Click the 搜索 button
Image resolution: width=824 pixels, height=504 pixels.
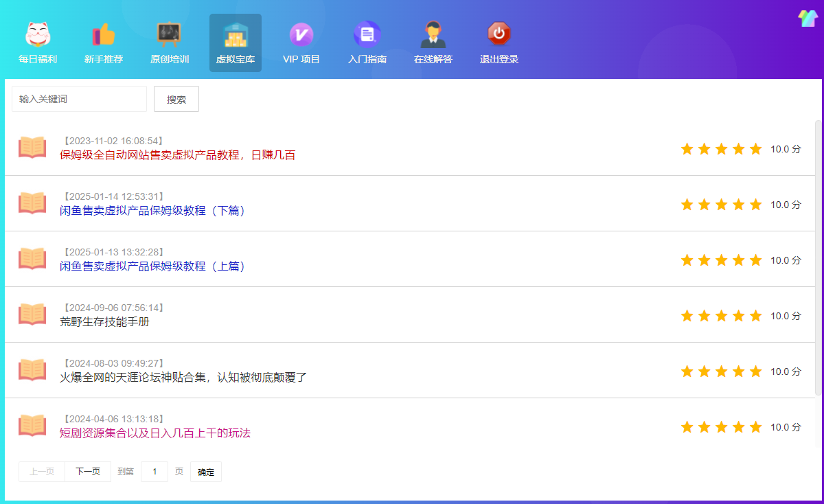click(x=176, y=99)
